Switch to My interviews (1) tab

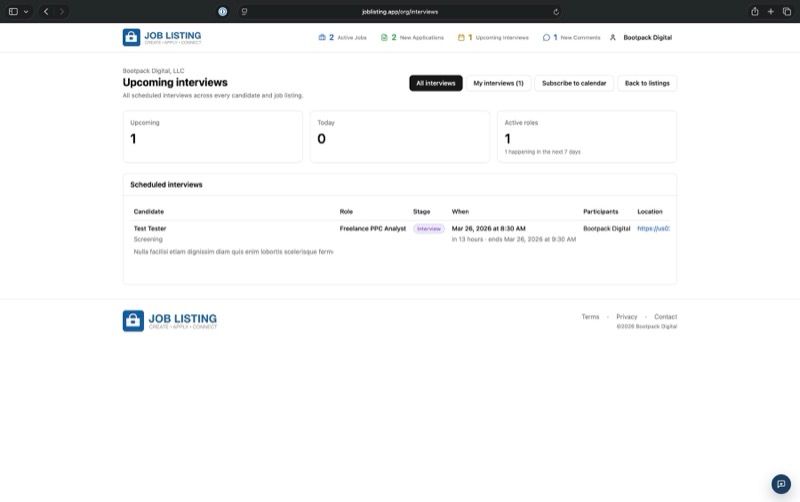498,83
